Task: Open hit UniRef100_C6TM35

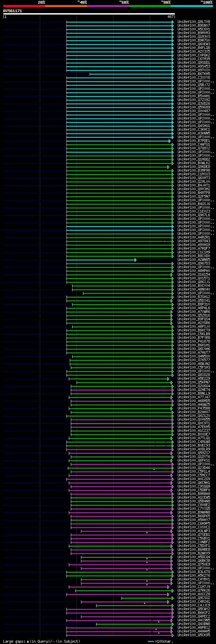Action: [x=194, y=59]
